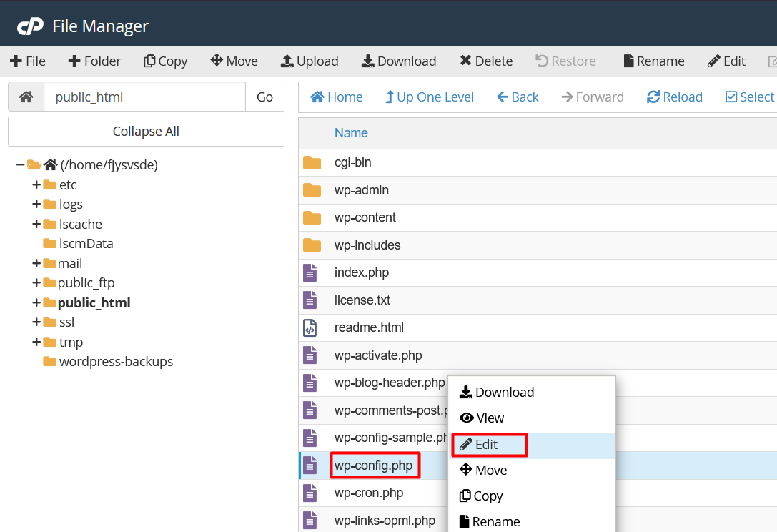777x532 pixels.
Task: Click the Collapse All button
Action: click(x=146, y=132)
